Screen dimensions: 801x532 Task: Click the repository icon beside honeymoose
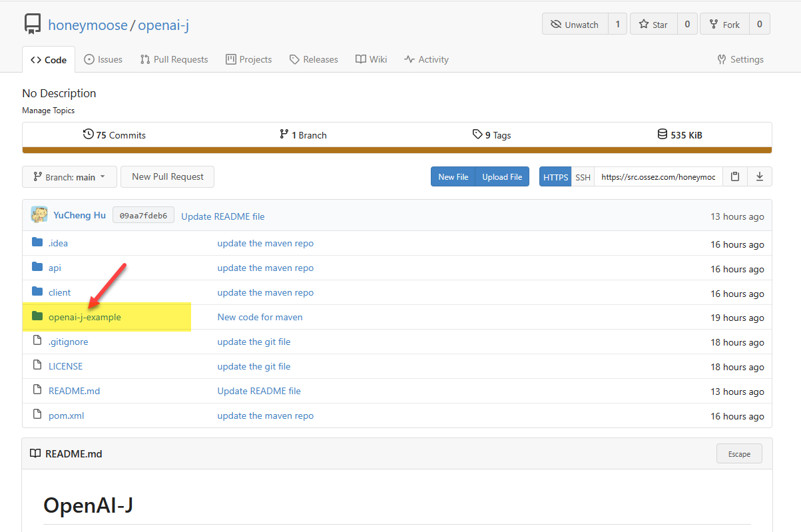[x=32, y=24]
